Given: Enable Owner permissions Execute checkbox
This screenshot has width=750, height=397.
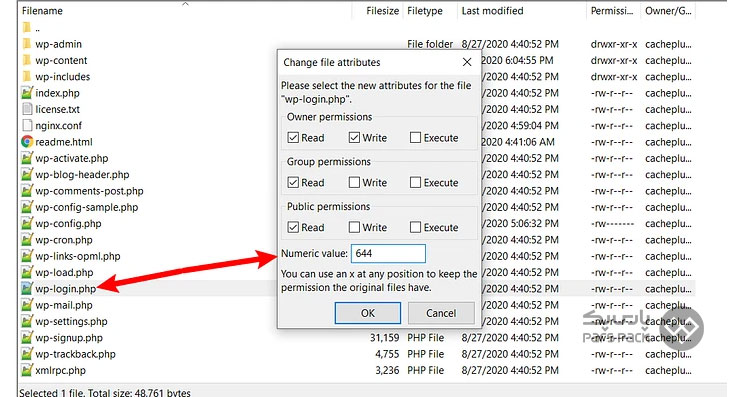Looking at the screenshot, I should [x=415, y=138].
